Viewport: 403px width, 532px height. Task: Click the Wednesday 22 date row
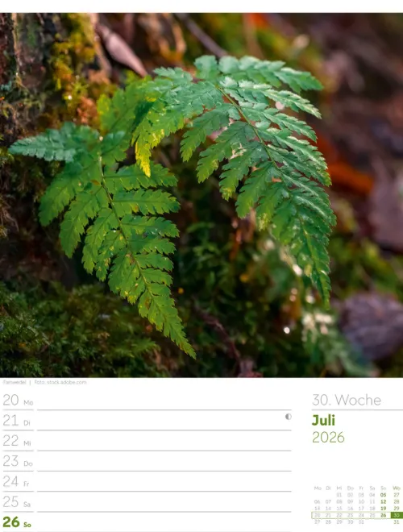click(147, 441)
